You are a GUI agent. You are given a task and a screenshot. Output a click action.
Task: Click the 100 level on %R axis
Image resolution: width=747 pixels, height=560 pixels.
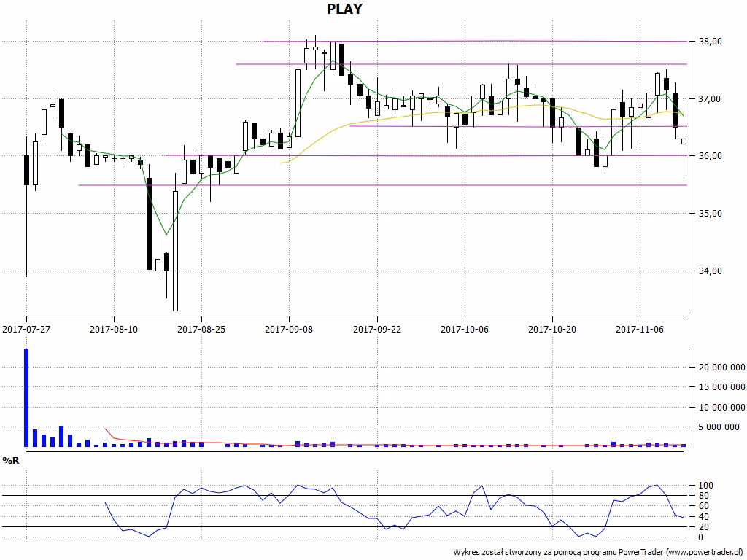point(705,486)
